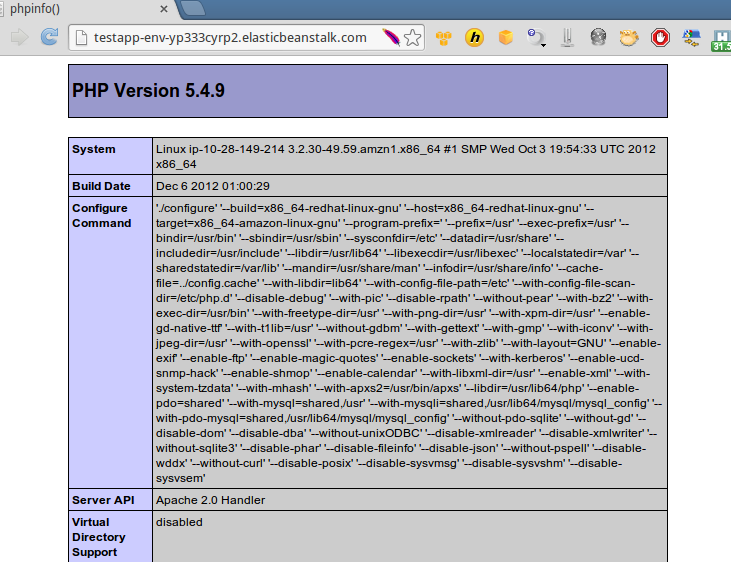Open the single orange cube extension
Viewport: 731px width, 562px height.
click(506, 37)
